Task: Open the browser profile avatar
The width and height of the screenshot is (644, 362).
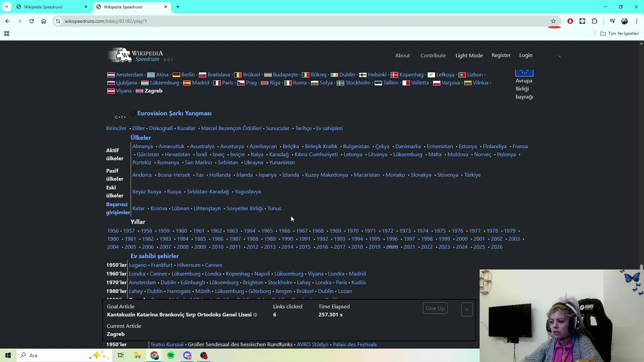Action: point(624,21)
